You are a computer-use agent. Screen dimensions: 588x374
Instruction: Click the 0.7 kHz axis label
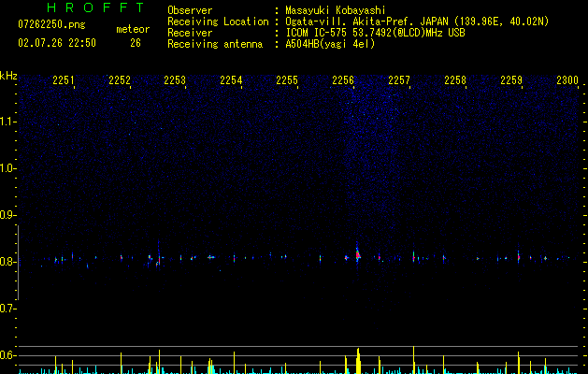click(x=8, y=309)
